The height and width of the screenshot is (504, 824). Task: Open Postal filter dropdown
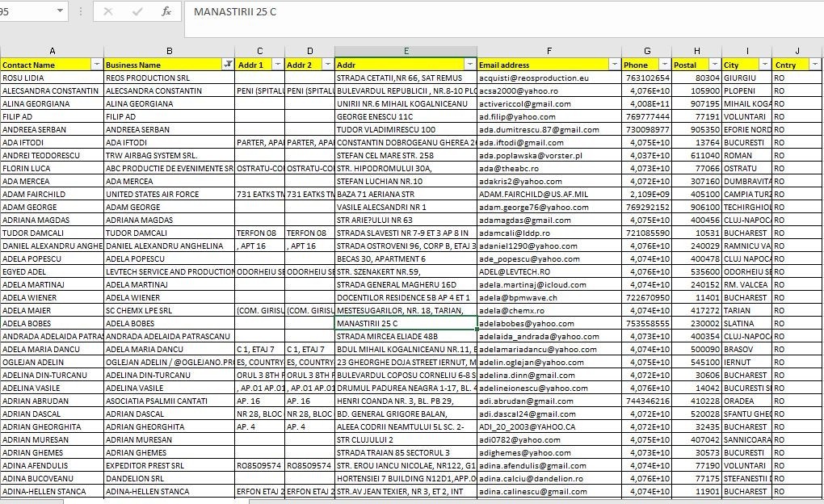coord(715,64)
